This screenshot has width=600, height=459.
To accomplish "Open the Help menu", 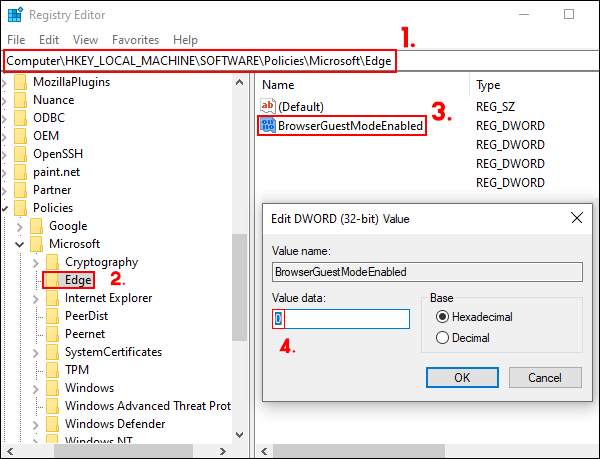I will (185, 40).
